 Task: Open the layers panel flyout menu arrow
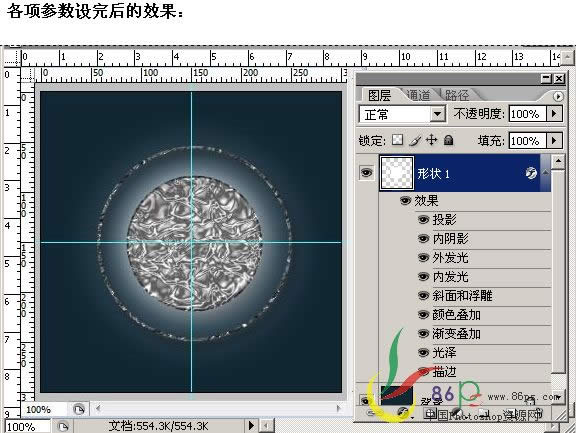pos(558,96)
